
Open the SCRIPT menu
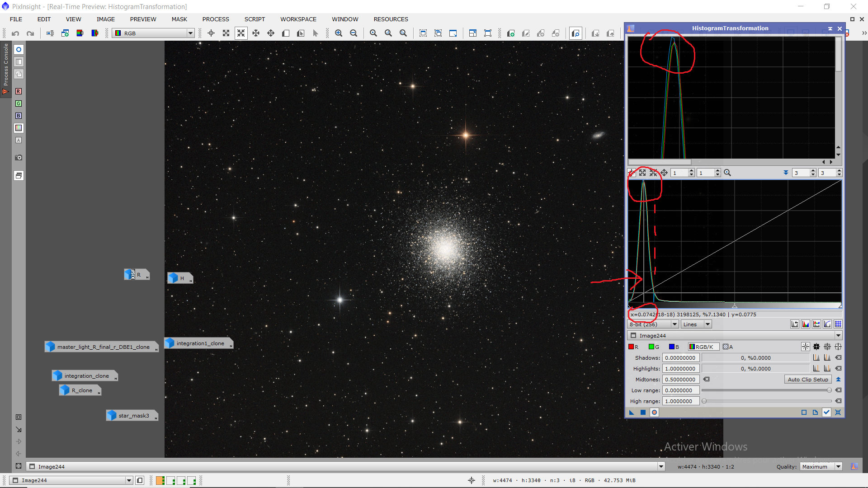pos(255,19)
